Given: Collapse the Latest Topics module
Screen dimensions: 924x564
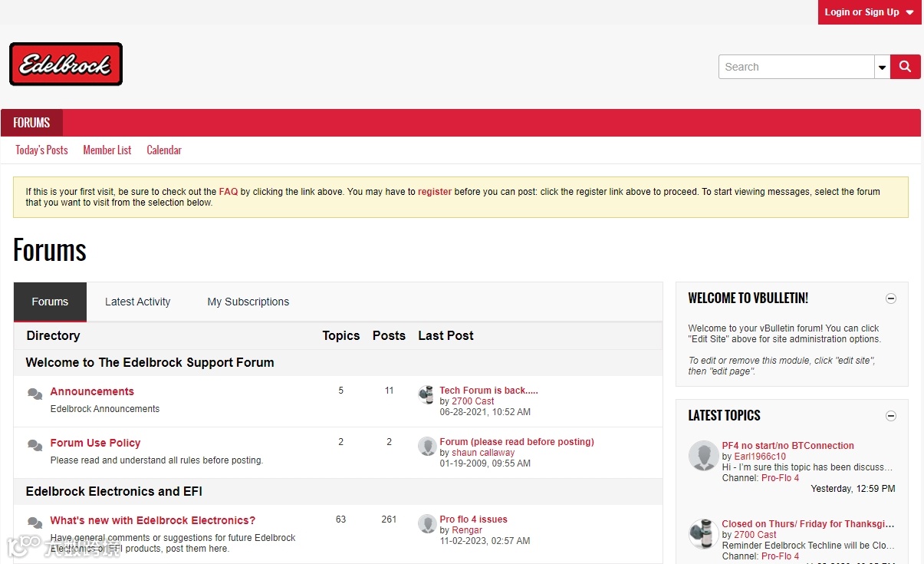Looking at the screenshot, I should [891, 416].
